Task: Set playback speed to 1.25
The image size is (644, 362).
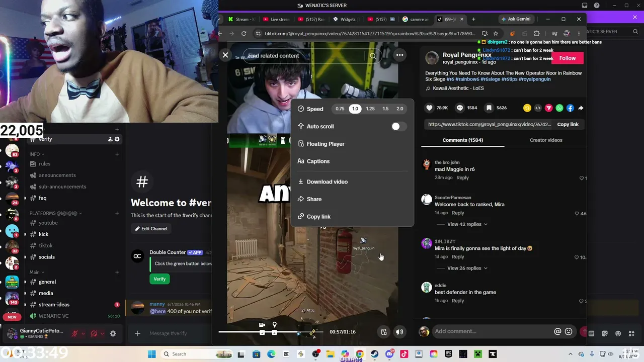Action: click(370, 109)
